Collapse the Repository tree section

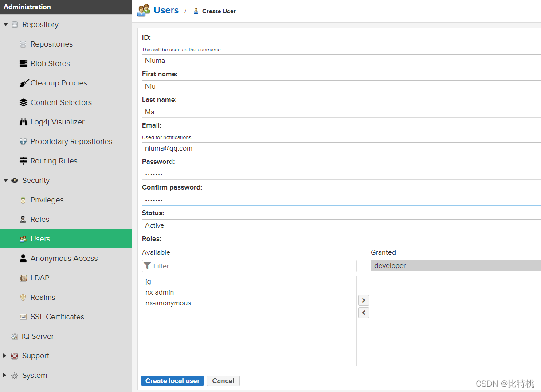pyautogui.click(x=6, y=24)
